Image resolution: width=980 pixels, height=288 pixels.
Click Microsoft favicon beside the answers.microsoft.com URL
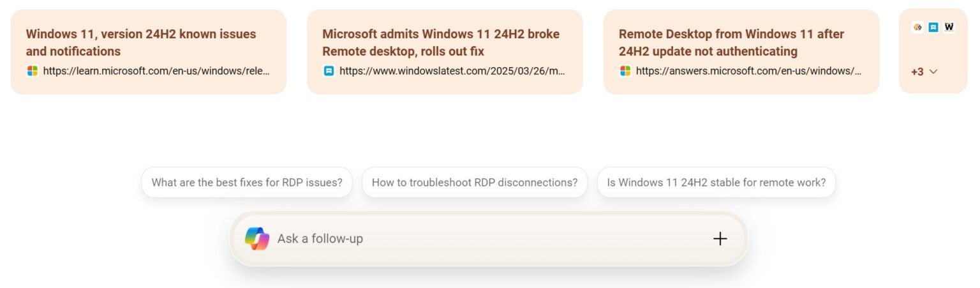(625, 71)
